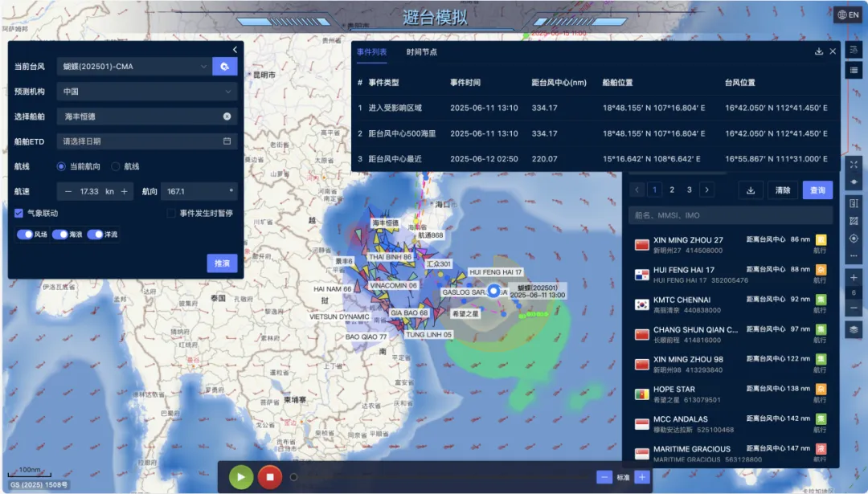Open ship entry XIN MING ZHOU 98
This screenshot has width=868, height=494.
point(731,364)
